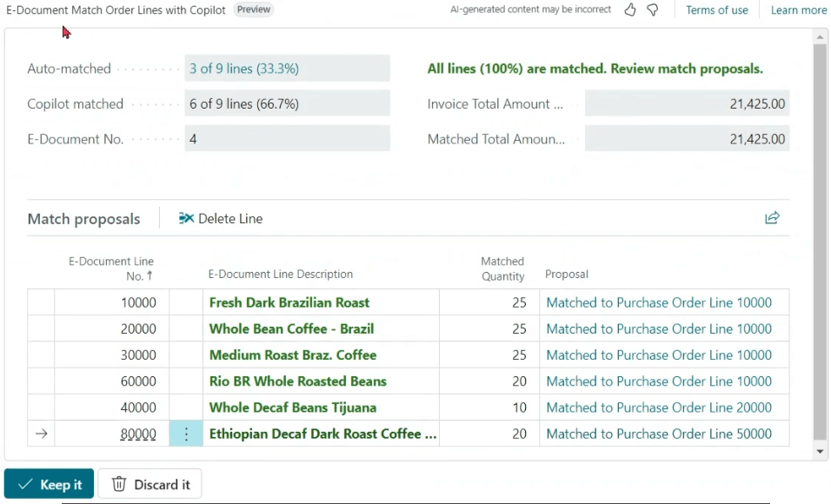Open proposal matched to Purchase Order Line 50000

tap(658, 434)
